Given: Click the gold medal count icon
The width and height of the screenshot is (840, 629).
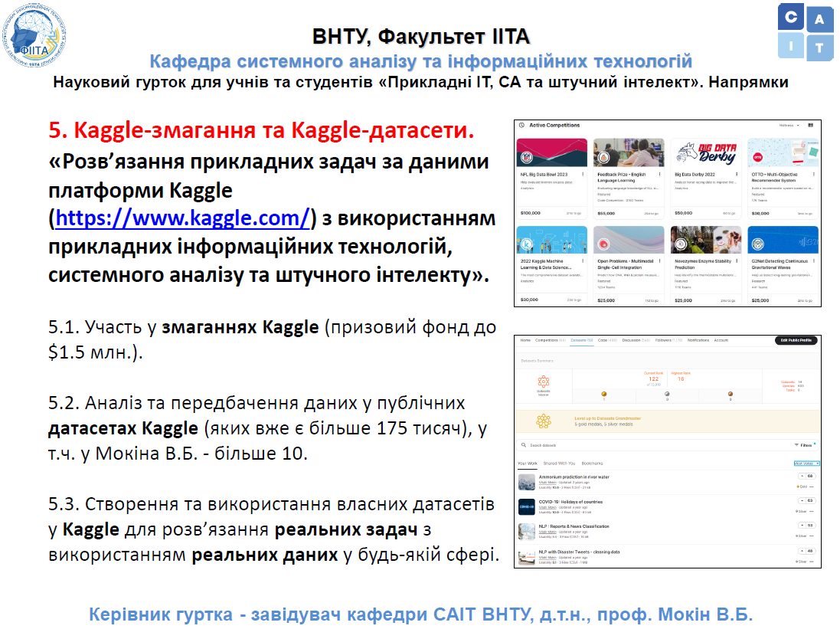Looking at the screenshot, I should pos(603,394).
